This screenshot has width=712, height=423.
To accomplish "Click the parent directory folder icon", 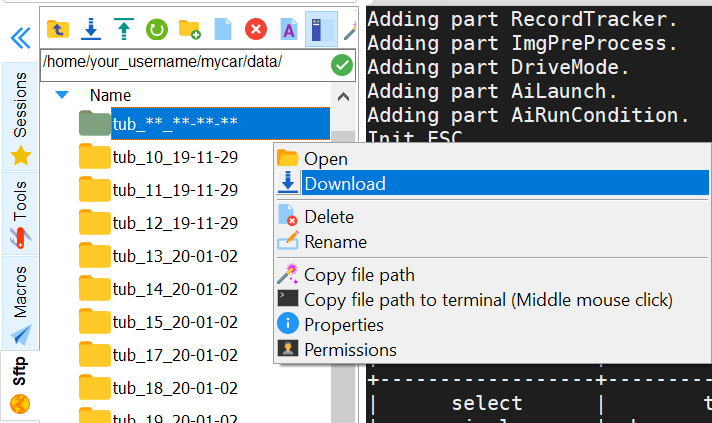I will tap(59, 27).
